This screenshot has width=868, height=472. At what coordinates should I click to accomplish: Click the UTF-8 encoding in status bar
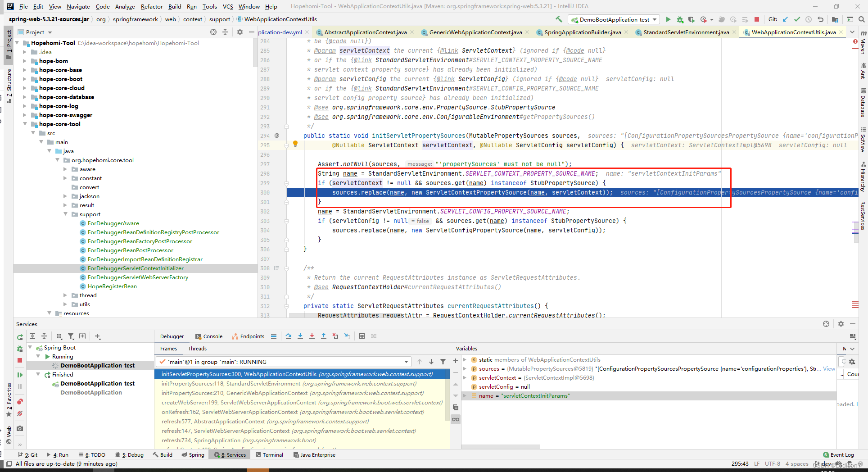point(772,464)
